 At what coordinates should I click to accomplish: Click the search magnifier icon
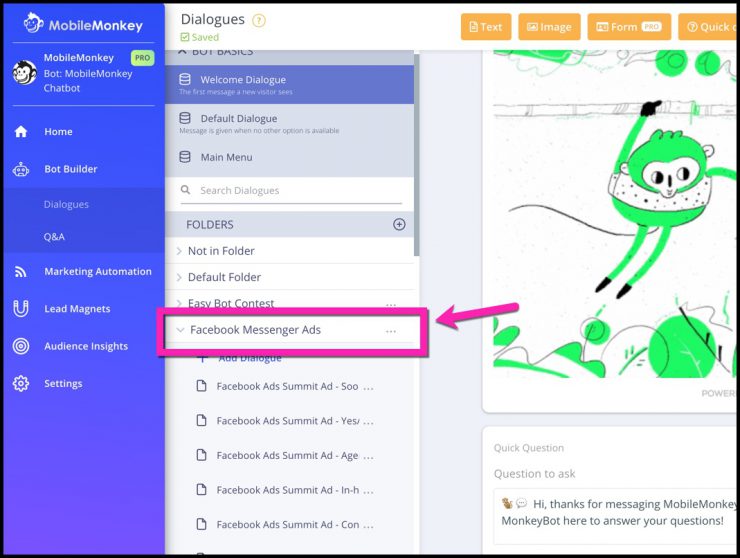(x=185, y=190)
